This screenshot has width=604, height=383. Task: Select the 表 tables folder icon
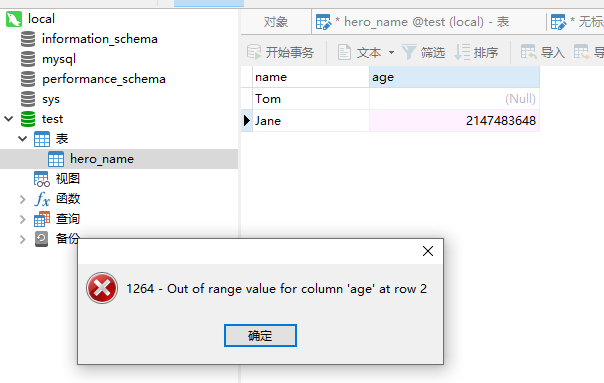[42, 139]
